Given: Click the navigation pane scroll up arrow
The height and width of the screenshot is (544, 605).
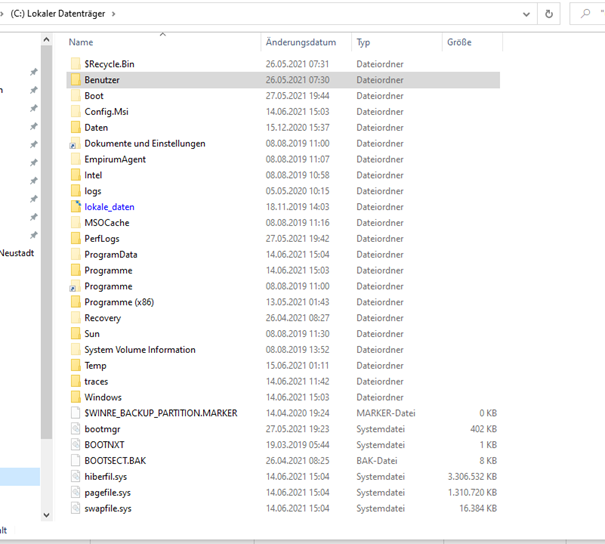Looking at the screenshot, I should [46, 39].
